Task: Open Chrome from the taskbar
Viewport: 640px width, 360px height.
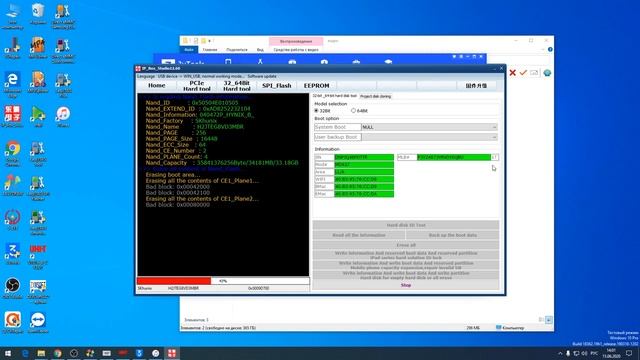Action: [58, 353]
